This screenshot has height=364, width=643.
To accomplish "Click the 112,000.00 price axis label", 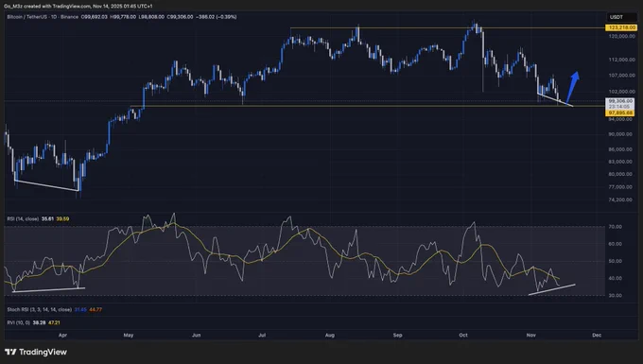I will 621,60.
